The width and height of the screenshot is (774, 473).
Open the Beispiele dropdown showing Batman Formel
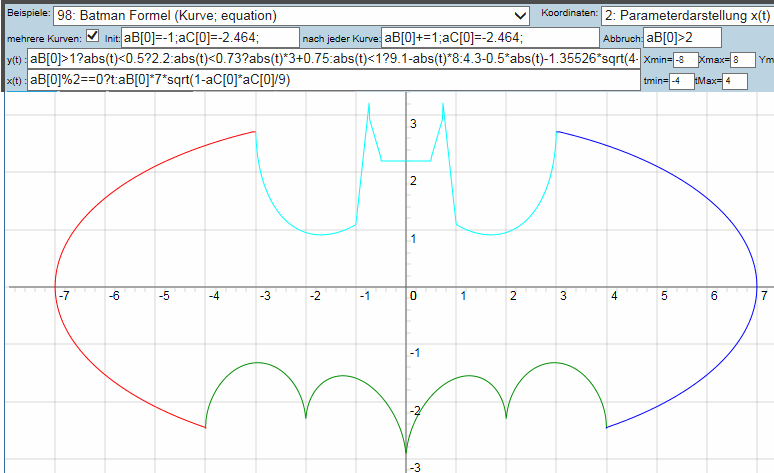[x=291, y=16]
